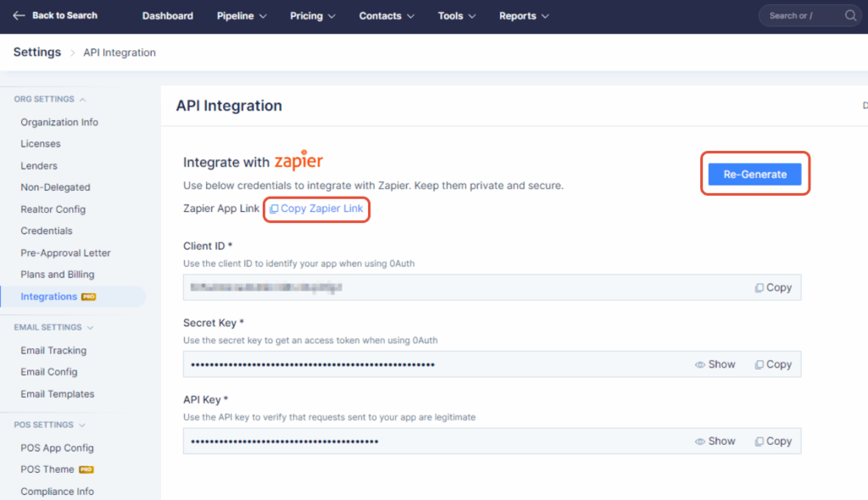Click the back arrow icon beside Back to Search
This screenshot has height=500, width=868.
tap(19, 15)
